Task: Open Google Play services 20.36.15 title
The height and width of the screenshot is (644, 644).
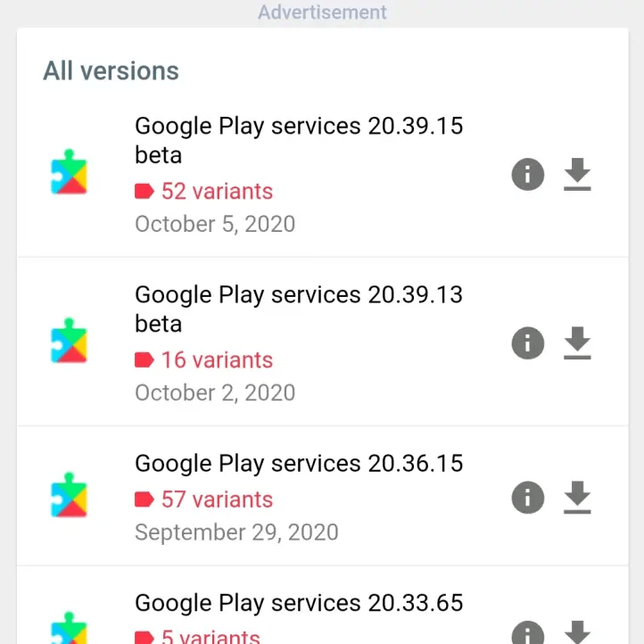Action: [x=298, y=463]
